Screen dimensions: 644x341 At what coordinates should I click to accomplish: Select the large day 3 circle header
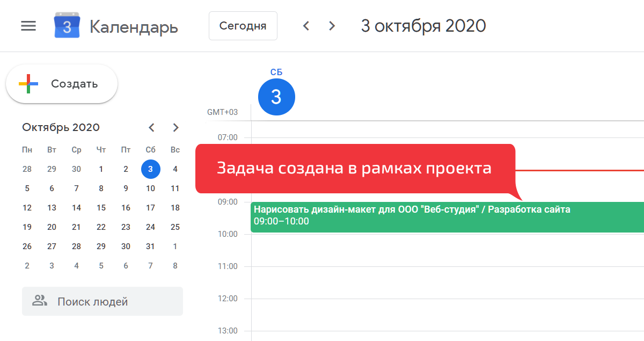tap(276, 97)
